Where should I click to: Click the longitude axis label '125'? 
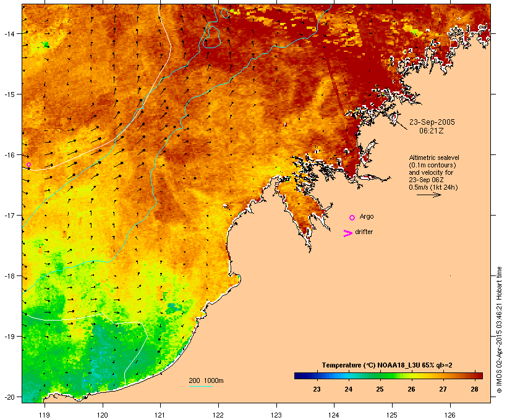pos(392,415)
